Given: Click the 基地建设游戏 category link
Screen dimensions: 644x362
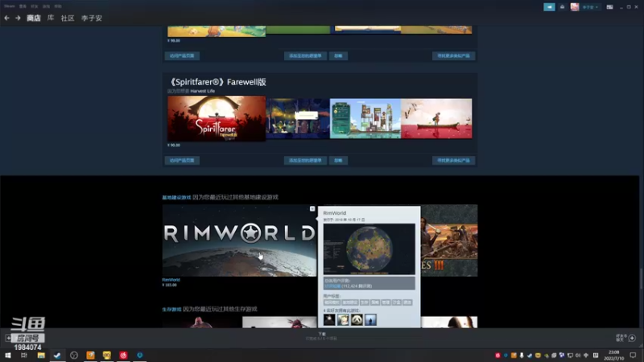Looking at the screenshot, I should point(176,197).
